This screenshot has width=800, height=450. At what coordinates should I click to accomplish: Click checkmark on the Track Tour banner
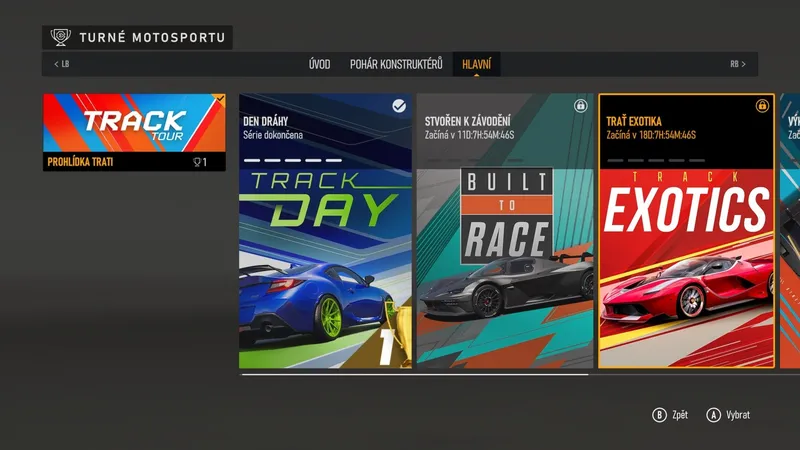220,98
